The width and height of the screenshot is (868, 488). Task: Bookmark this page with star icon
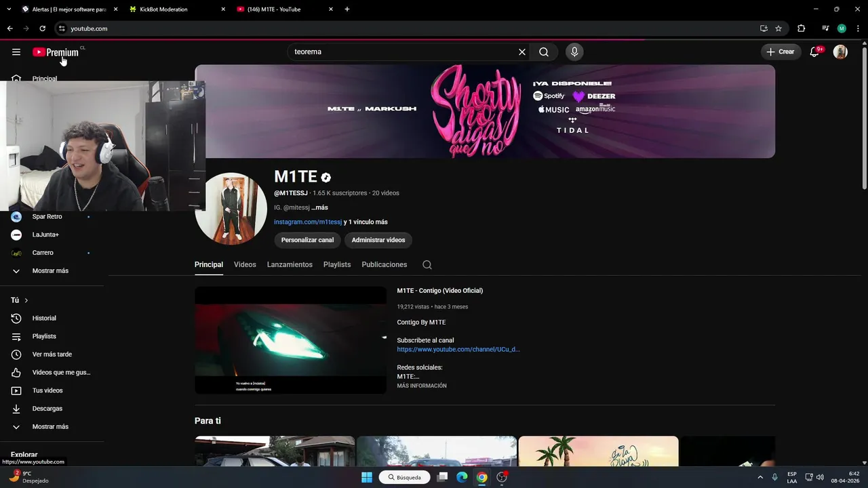(778, 28)
